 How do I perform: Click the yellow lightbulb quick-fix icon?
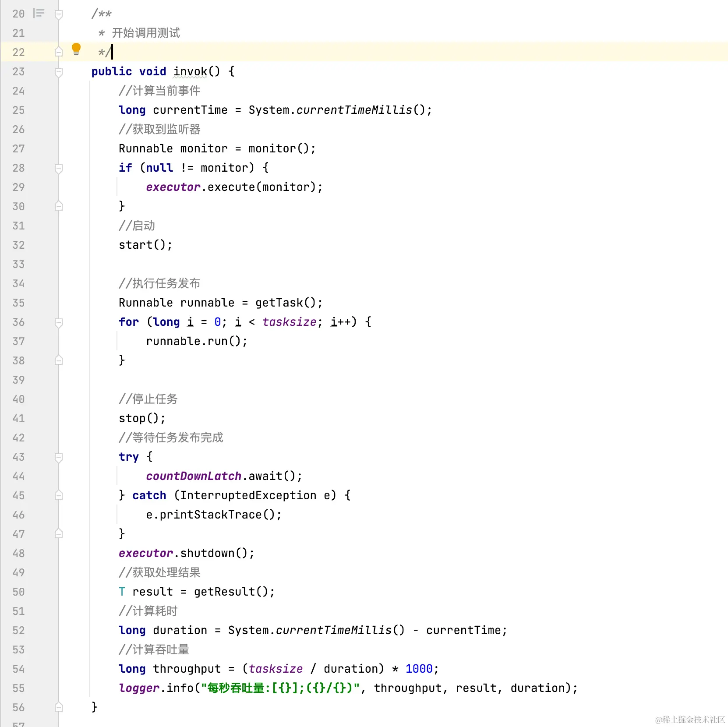coord(76,49)
